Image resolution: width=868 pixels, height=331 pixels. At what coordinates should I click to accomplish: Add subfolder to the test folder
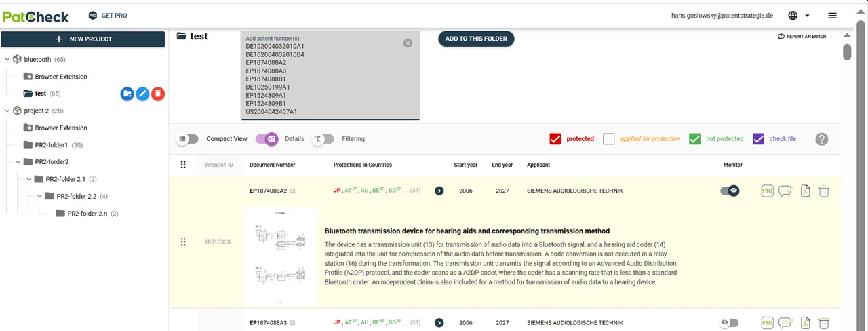tap(127, 94)
